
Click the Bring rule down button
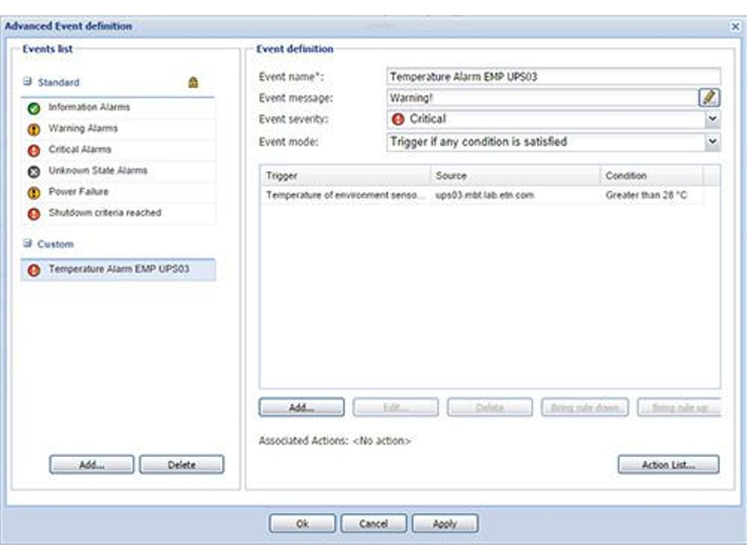click(x=585, y=407)
